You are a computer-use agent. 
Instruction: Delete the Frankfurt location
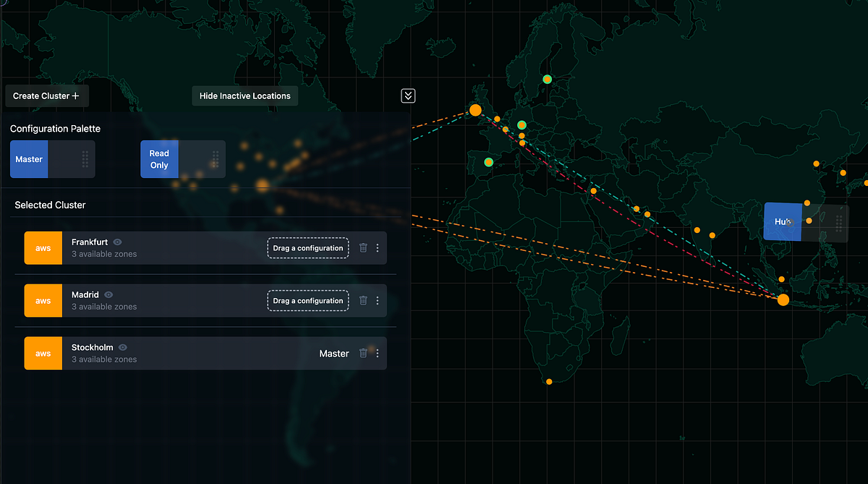363,248
